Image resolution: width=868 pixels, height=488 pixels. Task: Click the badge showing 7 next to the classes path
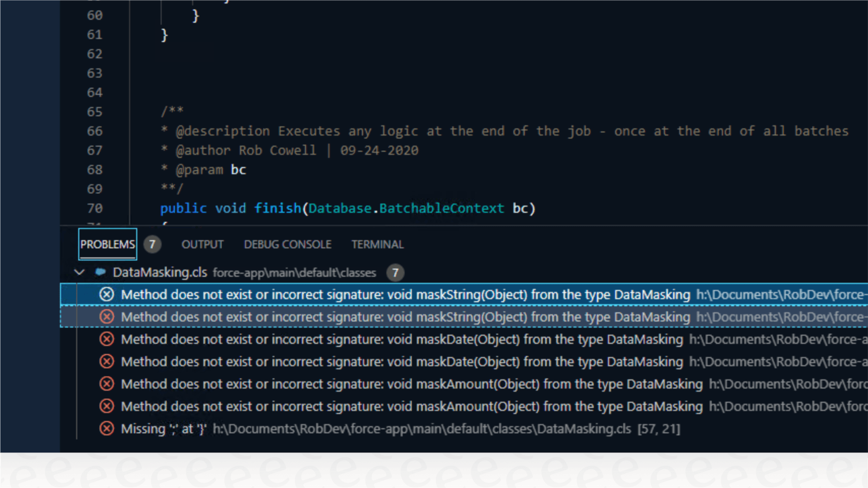395,273
